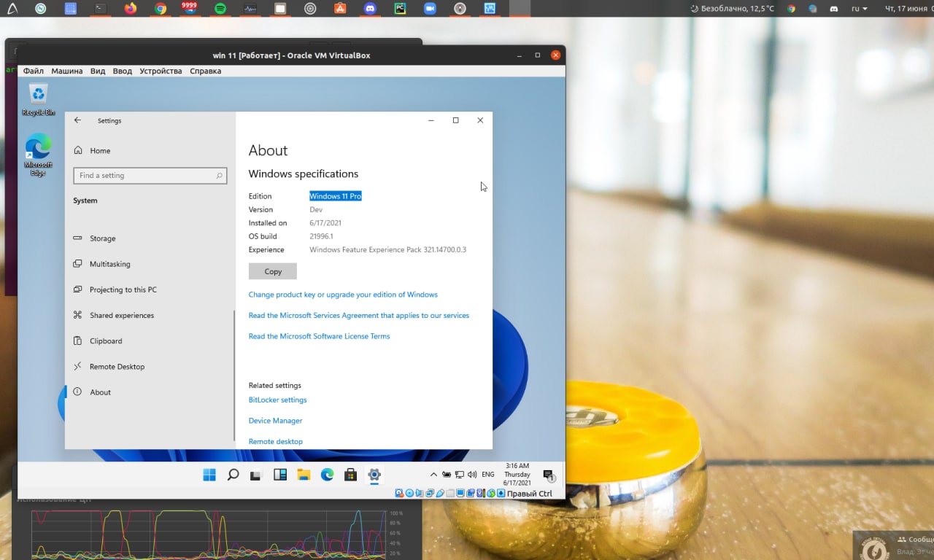This screenshot has height=560, width=934.
Task: Open the Telegram icon with 9999 badge
Action: 189,8
